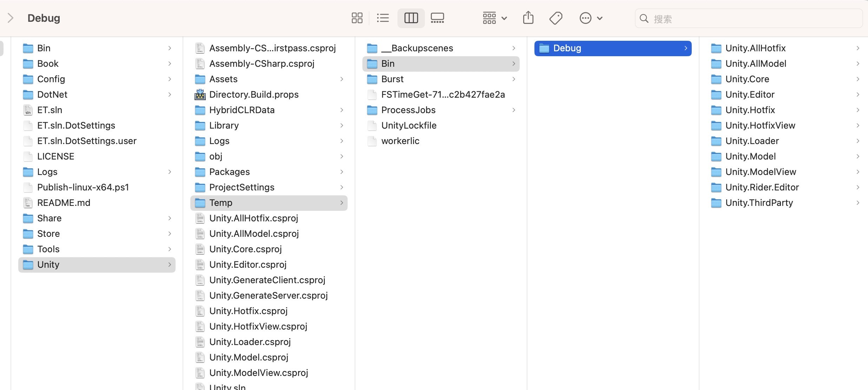Click the Unity.Hotfix.csproj file icon
Screen dimensions: 868x390
(x=200, y=311)
